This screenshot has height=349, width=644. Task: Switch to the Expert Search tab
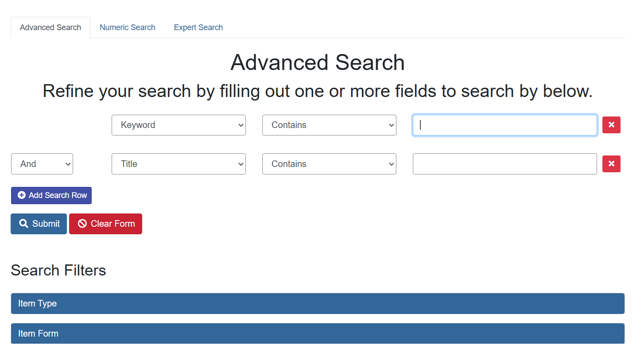tap(198, 27)
